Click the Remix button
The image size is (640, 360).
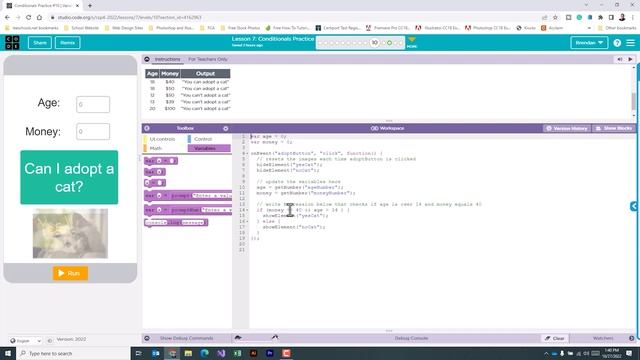pyautogui.click(x=67, y=42)
